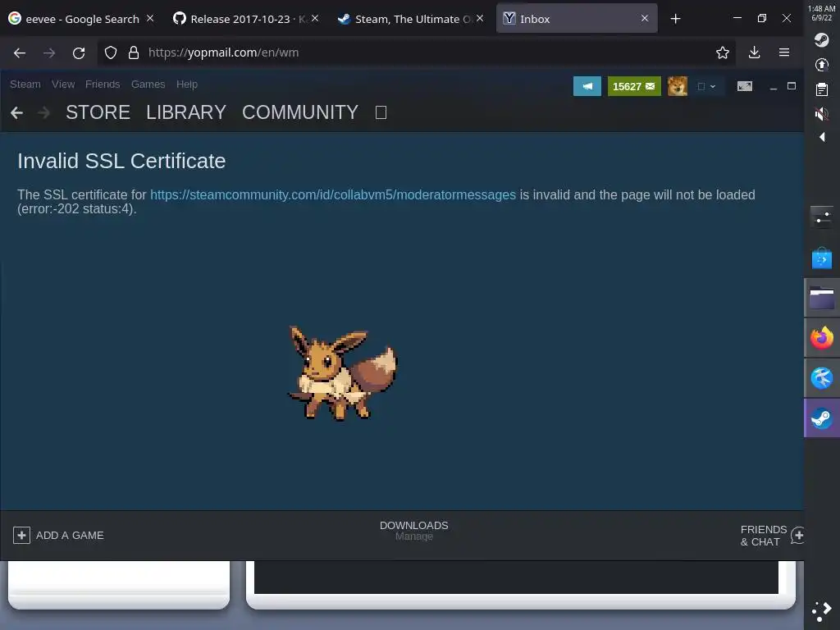Click the site lock padlock icon
840x630 pixels.
tap(134, 52)
